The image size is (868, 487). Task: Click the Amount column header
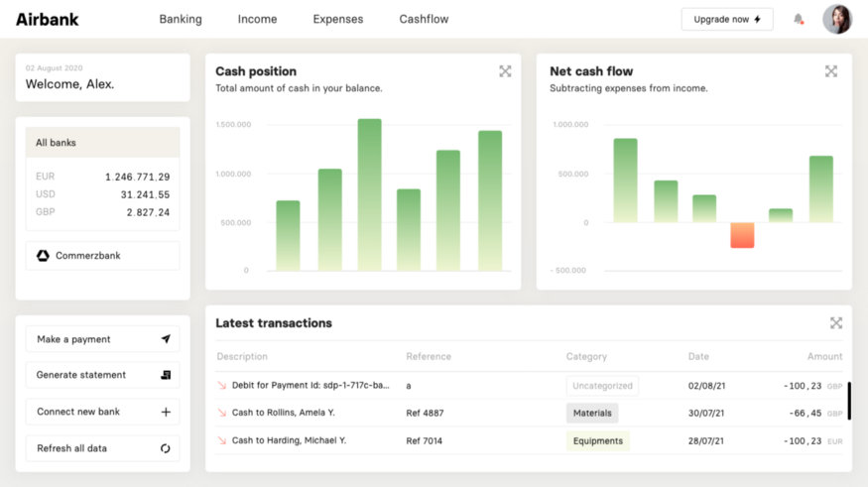pos(824,356)
